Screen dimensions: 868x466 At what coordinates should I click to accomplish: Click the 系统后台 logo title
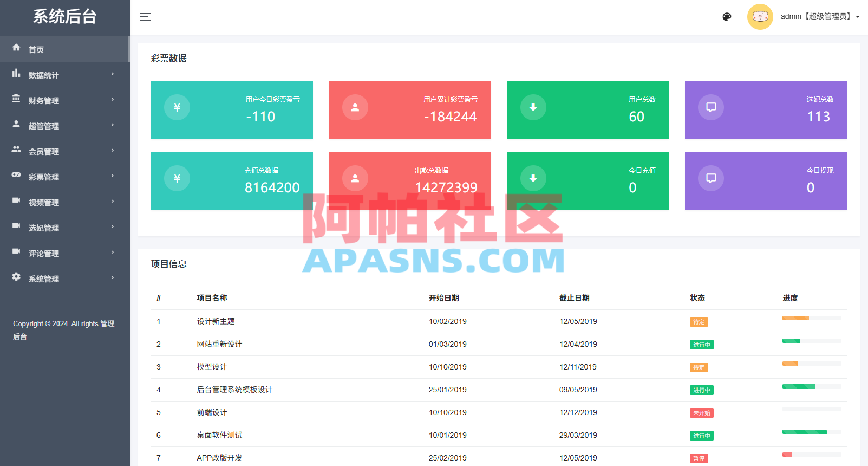65,17
